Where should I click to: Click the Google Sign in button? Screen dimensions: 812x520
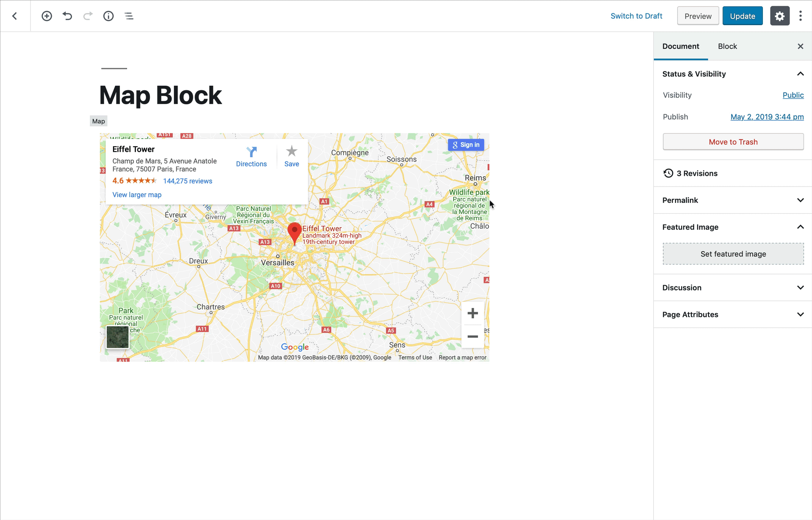pyautogui.click(x=466, y=145)
